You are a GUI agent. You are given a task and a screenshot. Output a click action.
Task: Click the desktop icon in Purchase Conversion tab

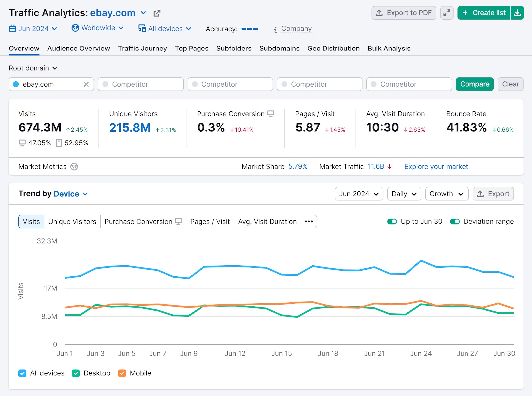179,221
